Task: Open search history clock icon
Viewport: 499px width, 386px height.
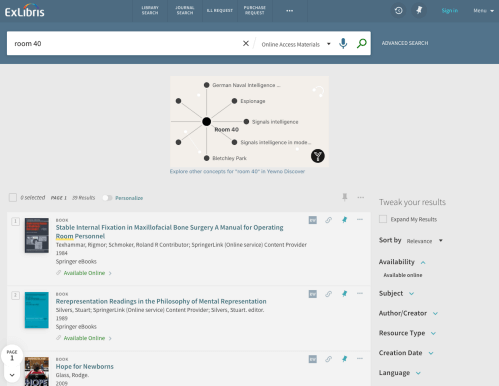Action: coord(398,11)
